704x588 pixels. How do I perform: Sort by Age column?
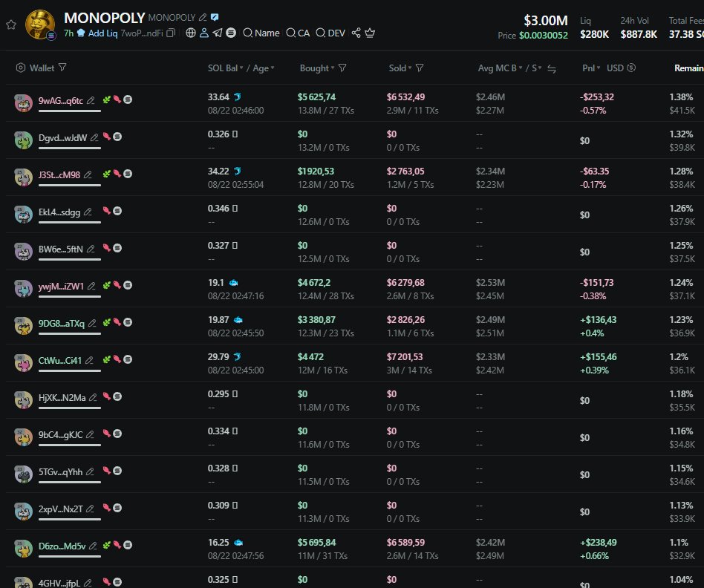263,68
